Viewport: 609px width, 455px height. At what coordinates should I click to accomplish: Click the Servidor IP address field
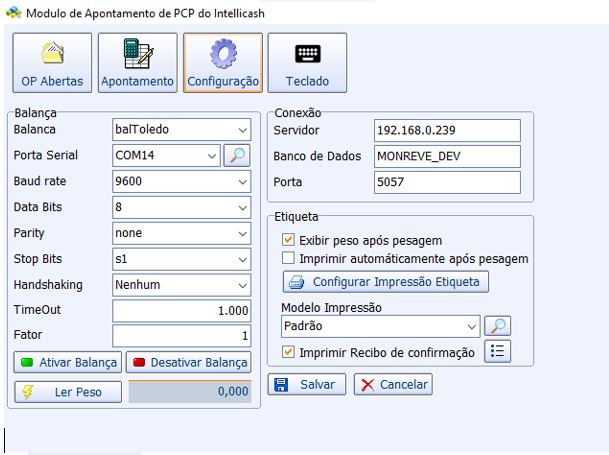tap(447, 131)
